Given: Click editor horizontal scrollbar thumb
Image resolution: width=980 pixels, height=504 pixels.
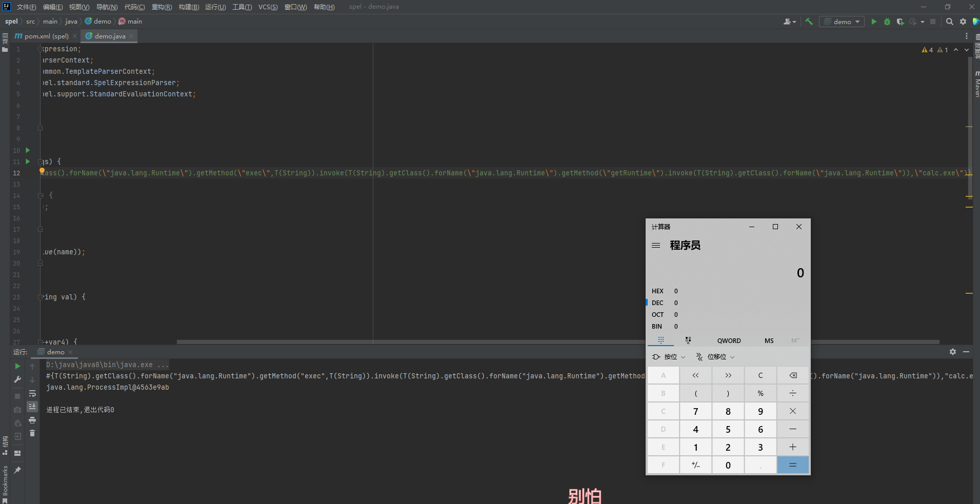Looking at the screenshot, I should click(558, 342).
